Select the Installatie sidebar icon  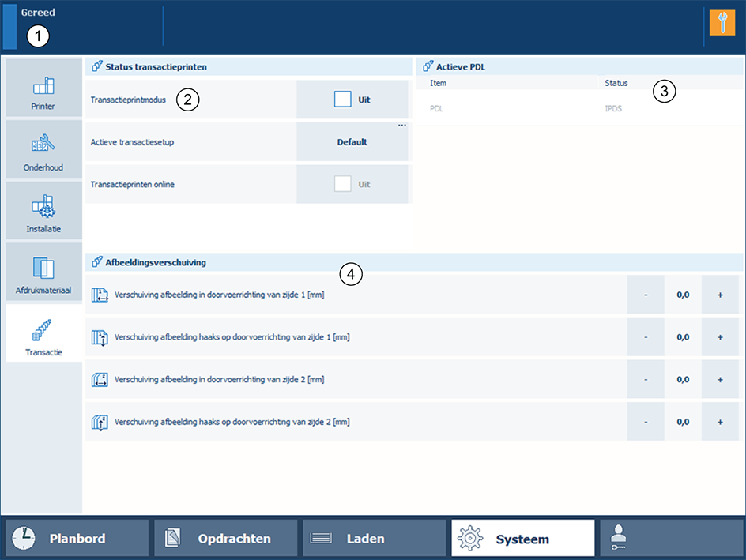(43, 210)
